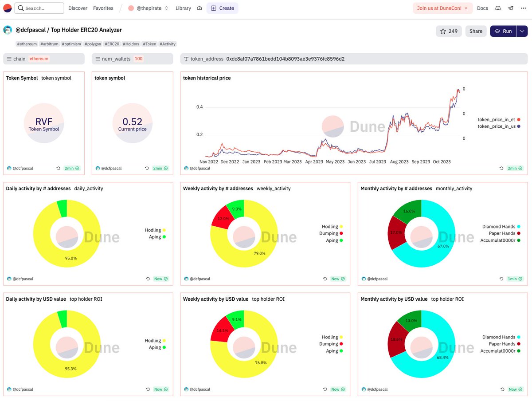Open the Share dialog
Viewport: 532px width, 401px height.
(476, 31)
